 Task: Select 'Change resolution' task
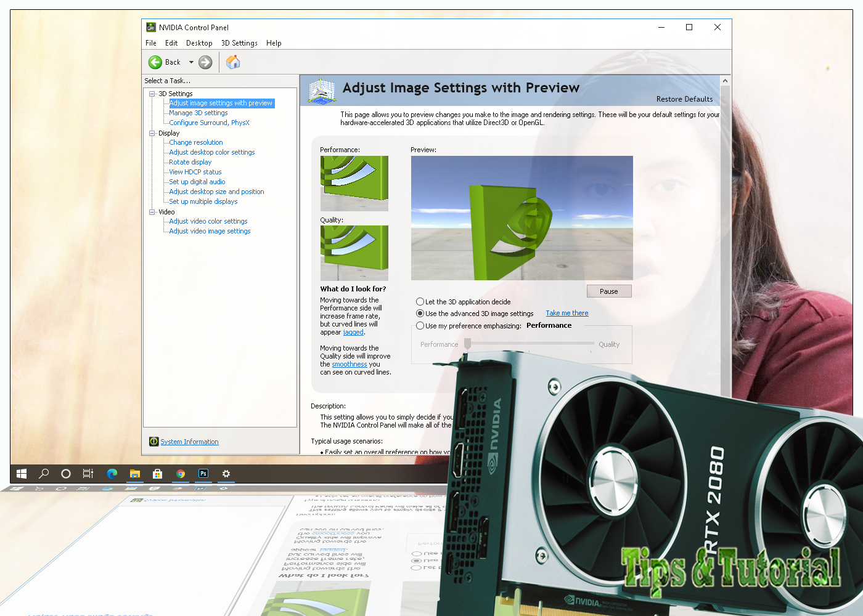pos(196,142)
